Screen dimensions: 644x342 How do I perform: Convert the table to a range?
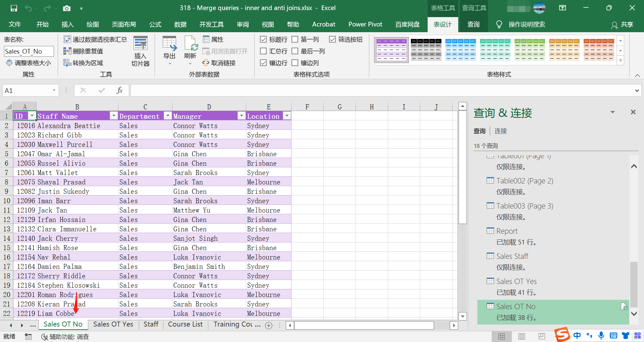tap(83, 63)
